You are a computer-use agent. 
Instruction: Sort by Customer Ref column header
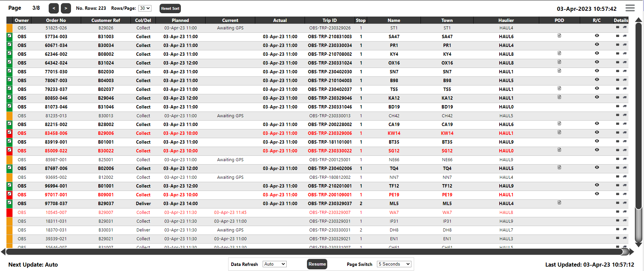point(106,20)
